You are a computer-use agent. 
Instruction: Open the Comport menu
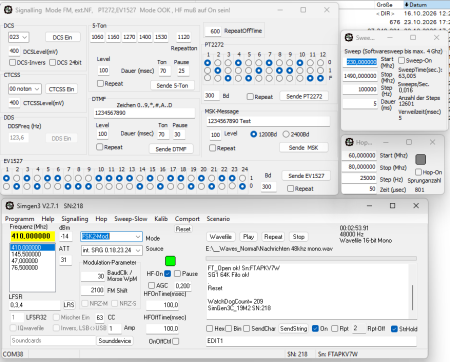click(187, 219)
